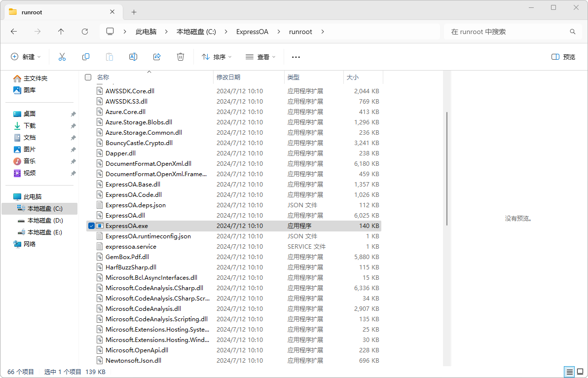The width and height of the screenshot is (588, 378).
Task: Switch to details view layout icon
Action: 569,372
